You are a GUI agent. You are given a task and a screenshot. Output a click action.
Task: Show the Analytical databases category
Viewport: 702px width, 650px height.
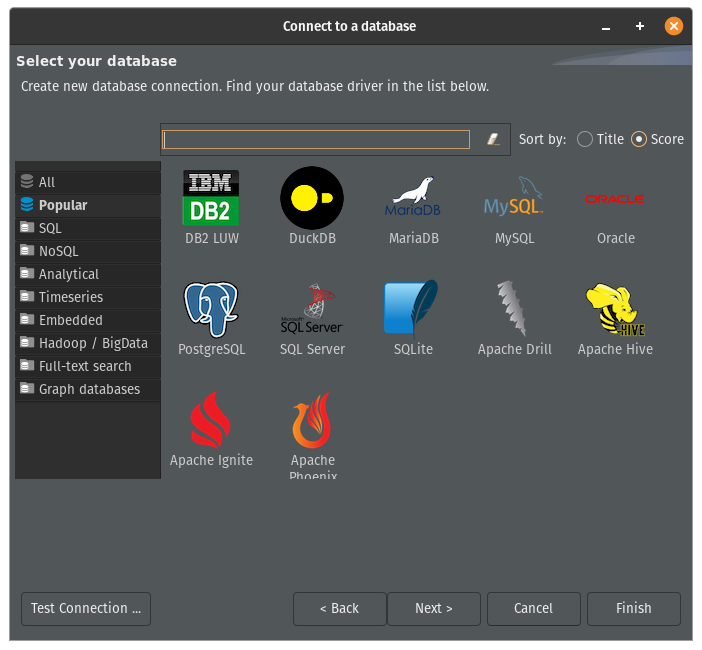point(68,274)
